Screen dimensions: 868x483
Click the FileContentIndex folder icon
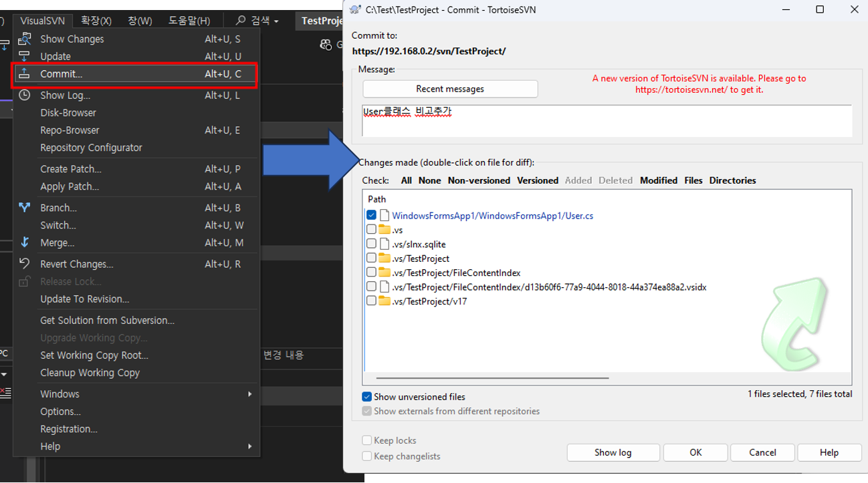(x=385, y=273)
